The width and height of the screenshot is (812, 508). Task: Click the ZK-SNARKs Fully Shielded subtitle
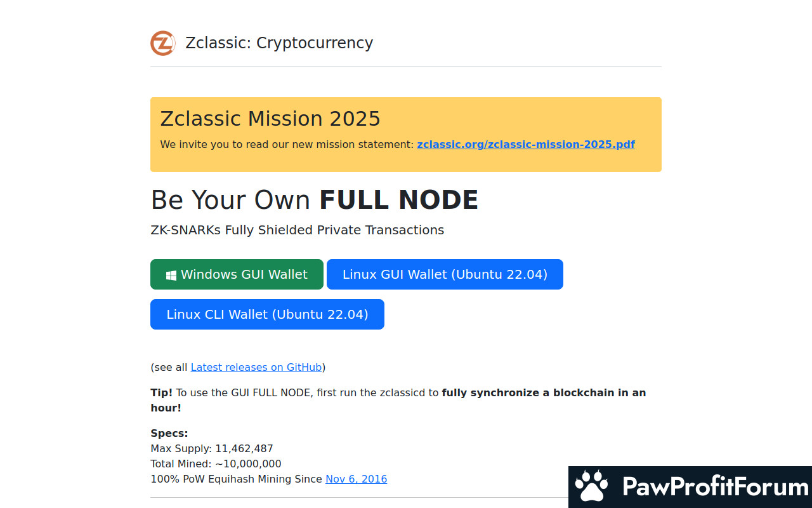tap(297, 230)
